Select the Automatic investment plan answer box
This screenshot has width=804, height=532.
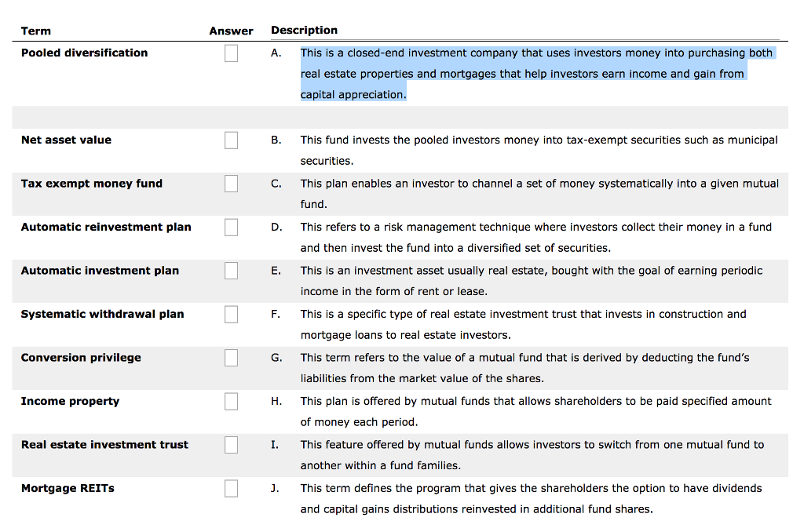click(231, 271)
